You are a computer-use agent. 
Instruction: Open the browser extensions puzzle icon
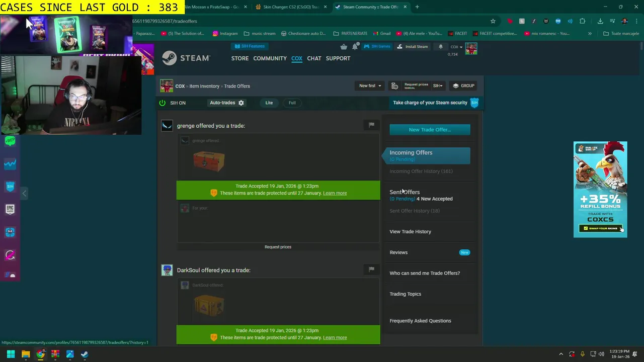click(582, 21)
